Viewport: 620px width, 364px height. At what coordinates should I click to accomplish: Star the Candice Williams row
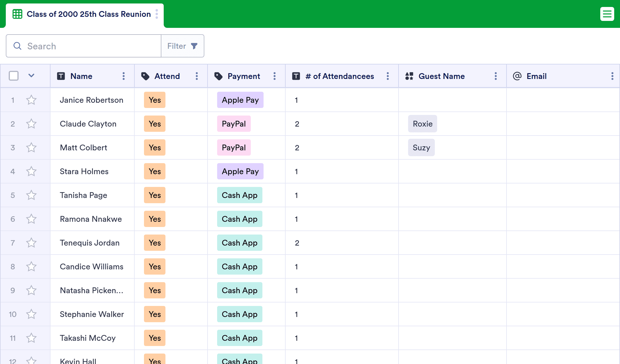click(31, 266)
